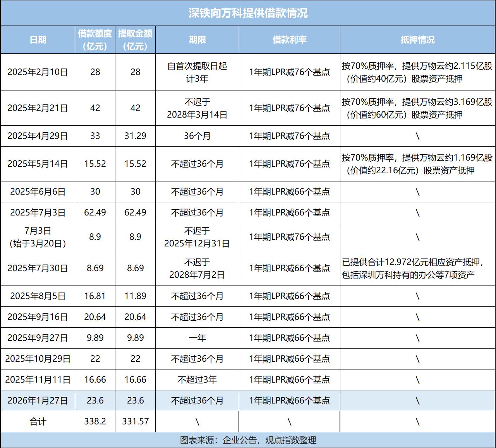Select the 借款利率 column header

[x=290, y=39]
